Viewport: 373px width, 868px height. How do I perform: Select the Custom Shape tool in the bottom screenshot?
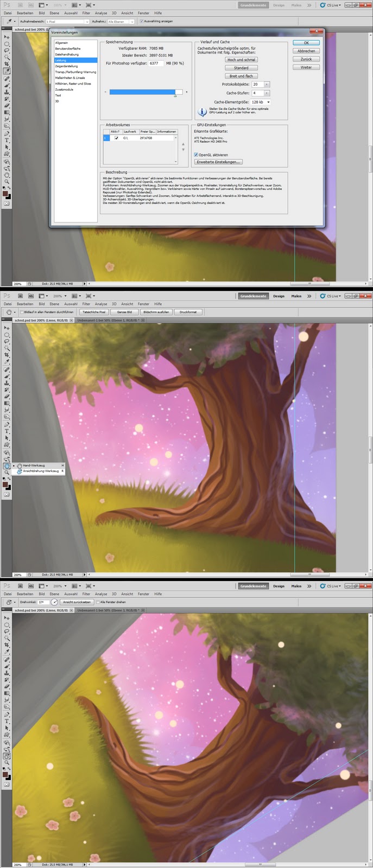pos(7,735)
